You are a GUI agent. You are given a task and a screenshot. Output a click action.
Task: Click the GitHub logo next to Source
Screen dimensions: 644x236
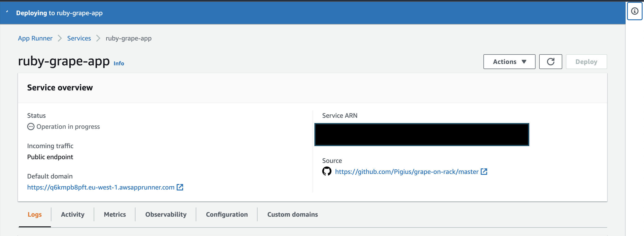(327, 171)
